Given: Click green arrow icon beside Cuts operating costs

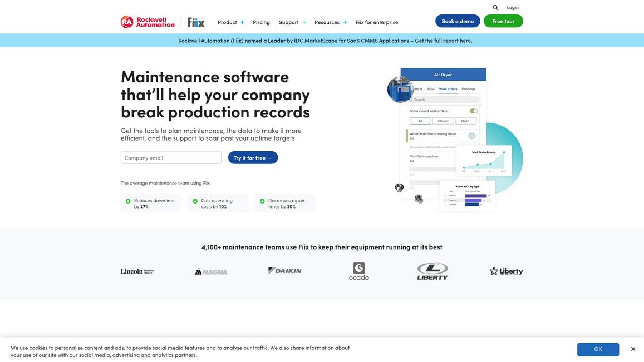Looking at the screenshot, I should point(195,201).
